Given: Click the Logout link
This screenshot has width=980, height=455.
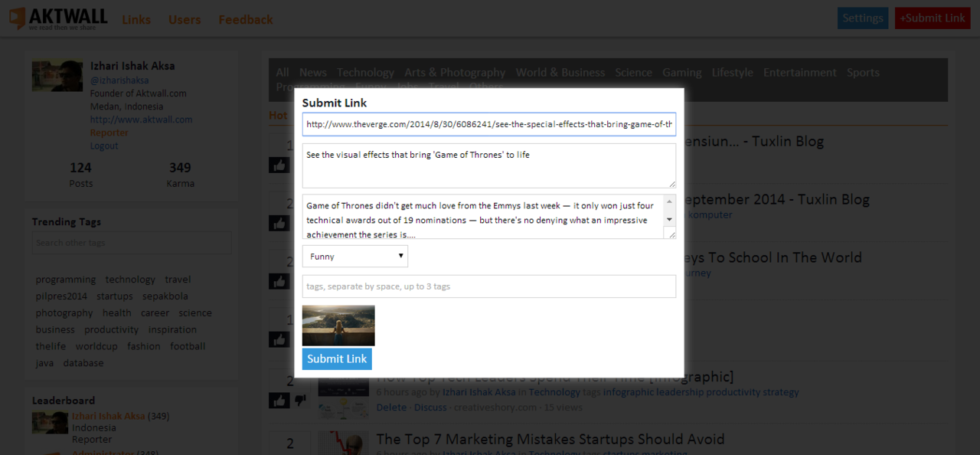Looking at the screenshot, I should 104,146.
